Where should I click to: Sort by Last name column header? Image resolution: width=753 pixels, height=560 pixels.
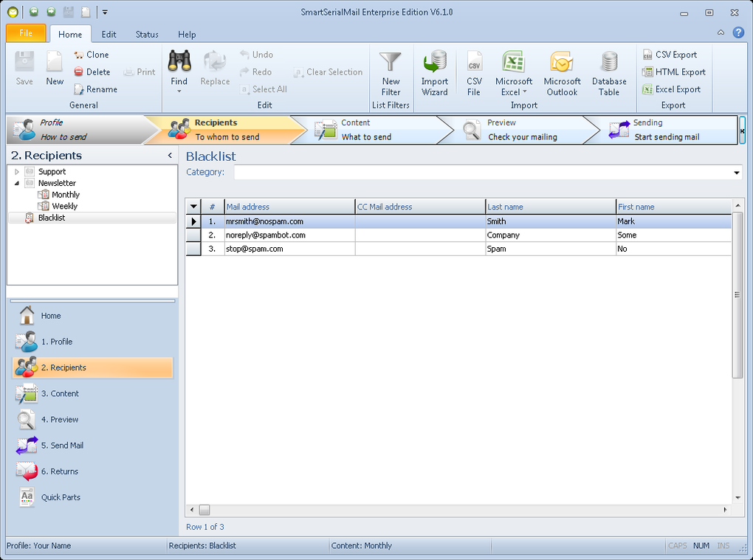coord(550,207)
